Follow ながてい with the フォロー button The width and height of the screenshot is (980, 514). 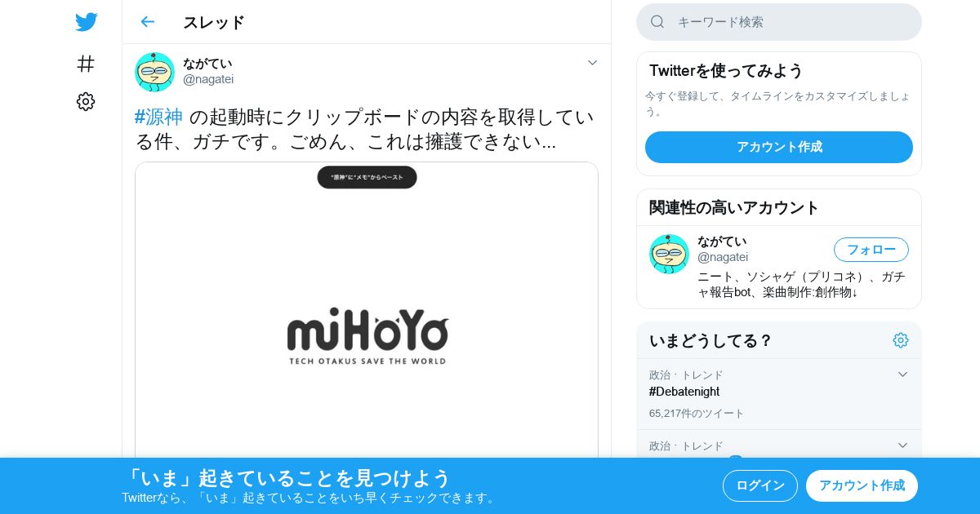[x=871, y=250]
